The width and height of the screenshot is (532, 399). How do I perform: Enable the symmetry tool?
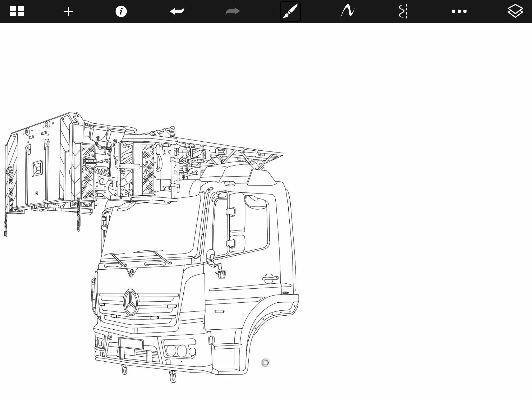(x=403, y=11)
